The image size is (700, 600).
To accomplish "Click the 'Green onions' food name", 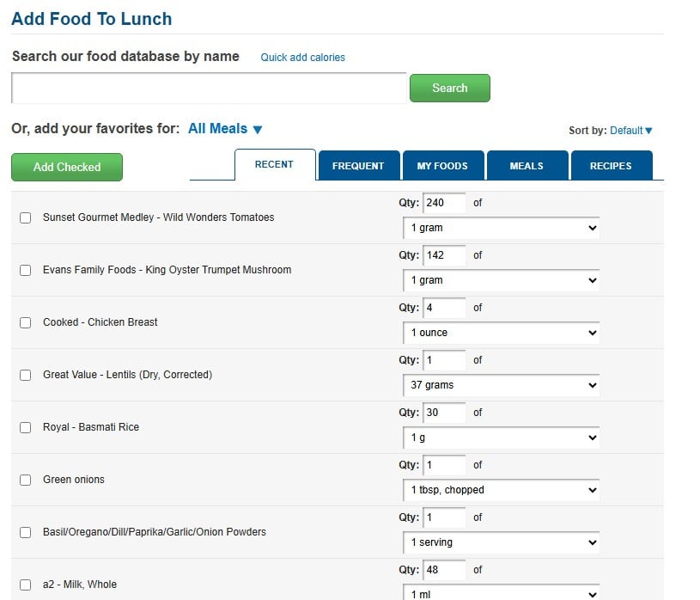I will point(74,480).
